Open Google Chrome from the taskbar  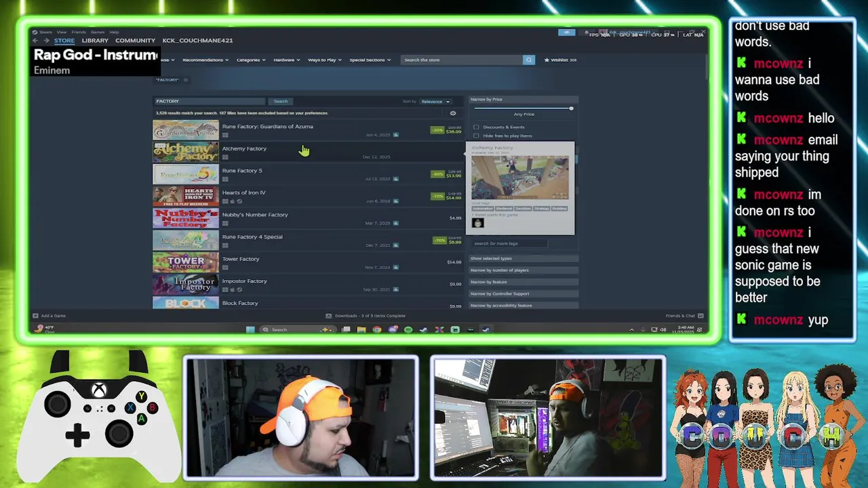pos(377,329)
